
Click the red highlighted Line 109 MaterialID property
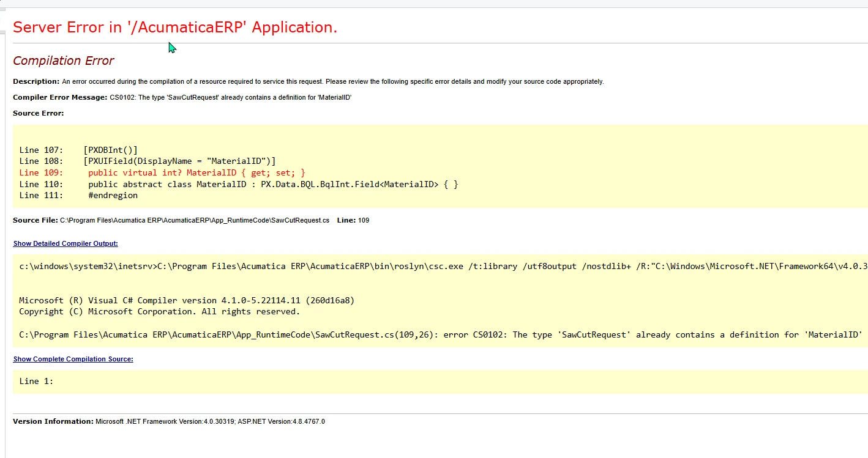(162, 173)
